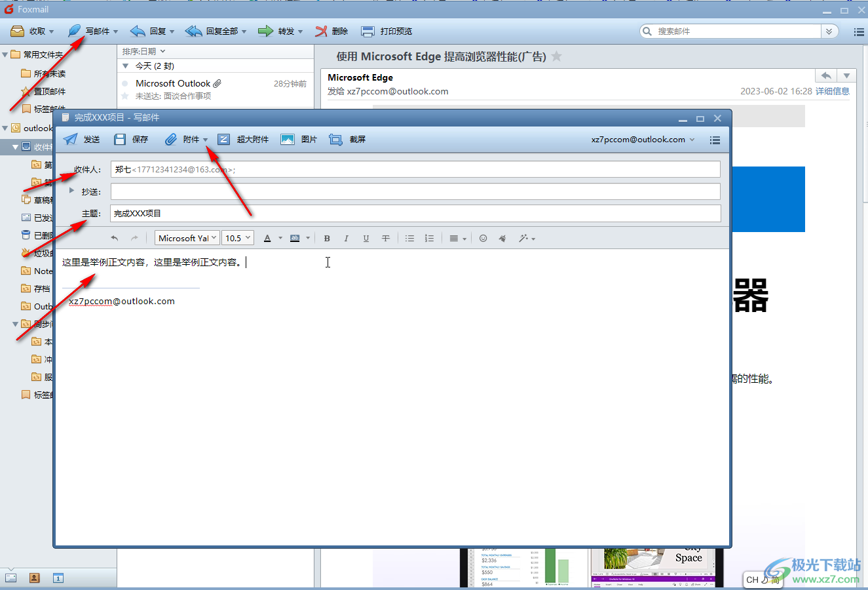
Task: Switch to mail view icon at bottom-left
Action: 11,578
